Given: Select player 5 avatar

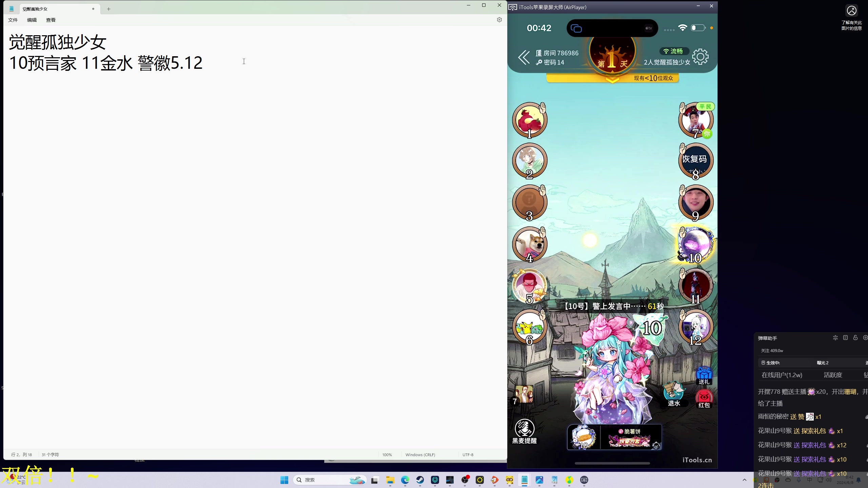Looking at the screenshot, I should click(x=530, y=286).
